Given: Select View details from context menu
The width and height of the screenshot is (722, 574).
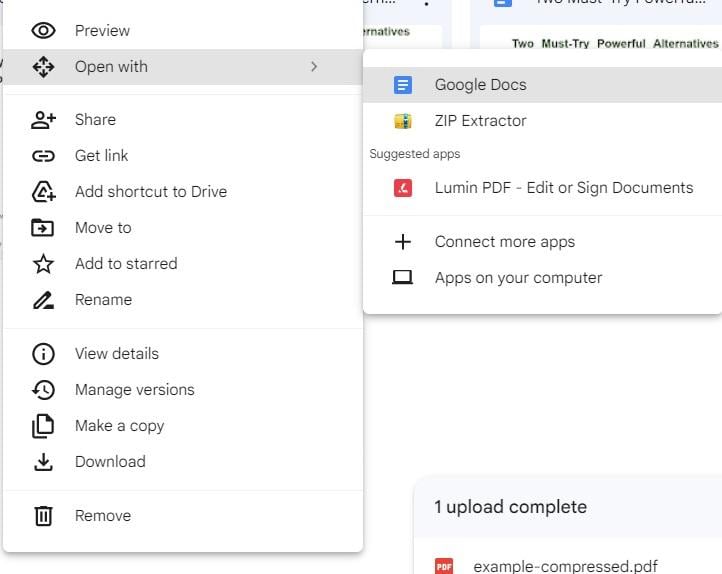Looking at the screenshot, I should click(x=116, y=354).
